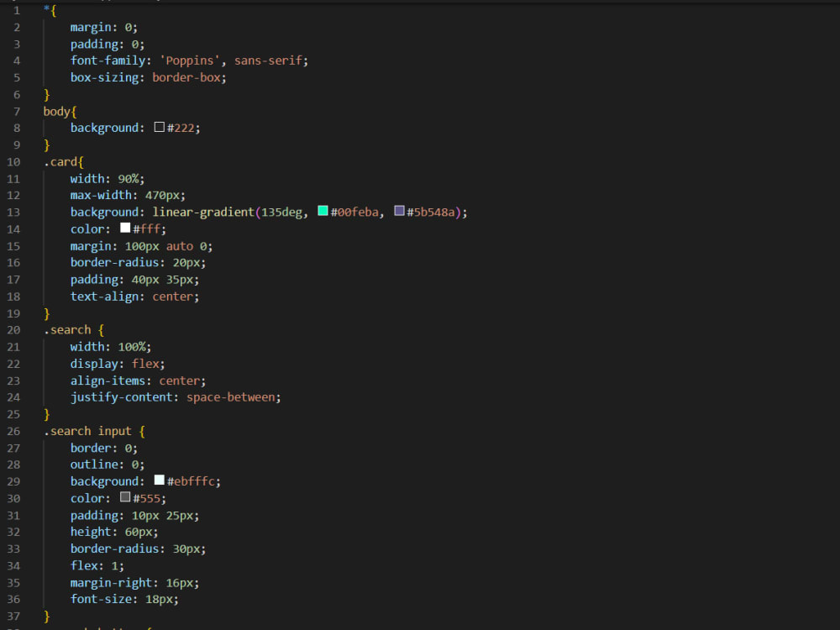Viewport: 840px width, 630px height.
Task: Click the 'flex' value on line 22
Action: [x=145, y=364]
